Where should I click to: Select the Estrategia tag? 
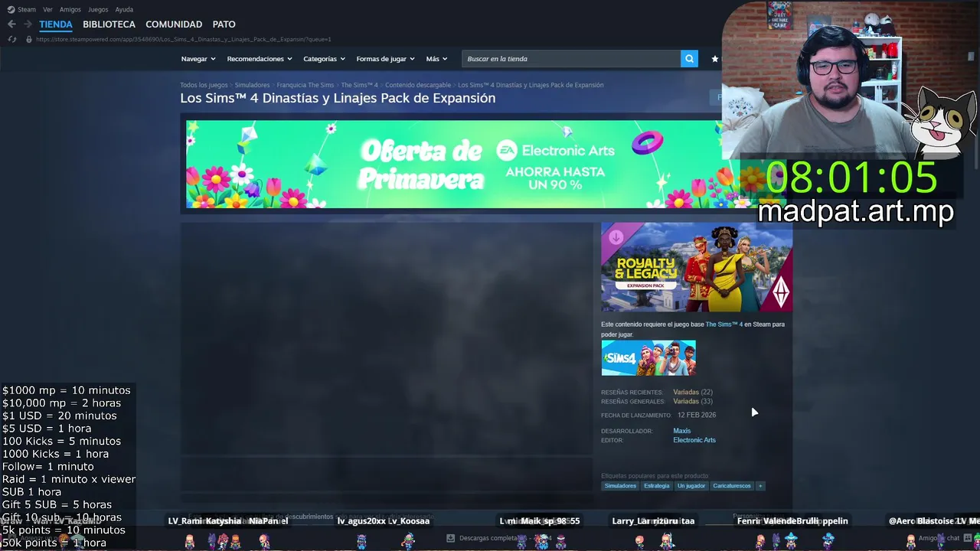[656, 486]
